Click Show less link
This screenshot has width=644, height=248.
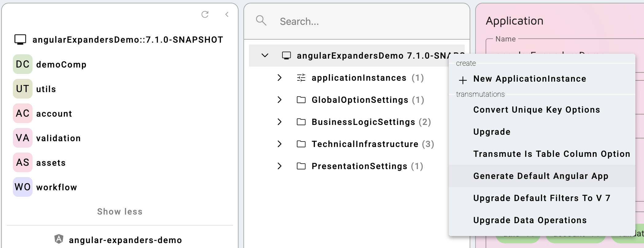point(120,211)
